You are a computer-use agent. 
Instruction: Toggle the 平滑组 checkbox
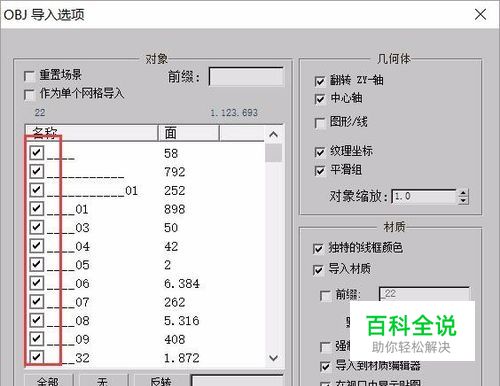(320, 171)
